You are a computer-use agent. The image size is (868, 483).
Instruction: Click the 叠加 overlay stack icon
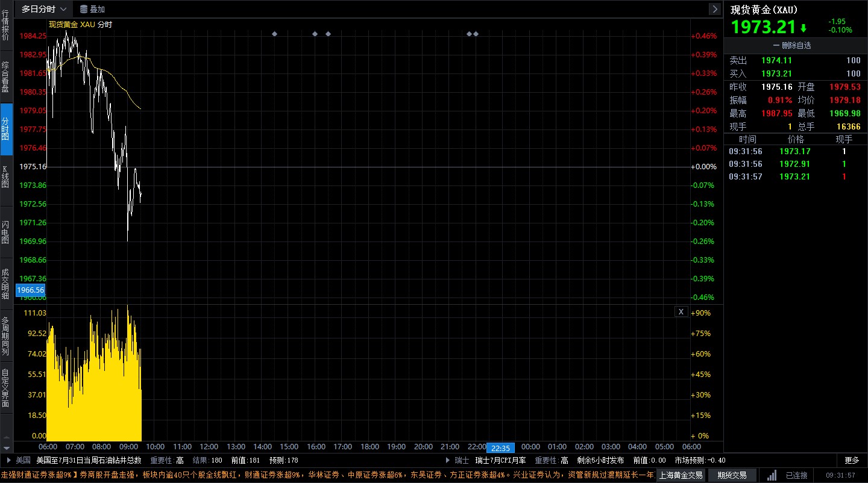(x=84, y=9)
